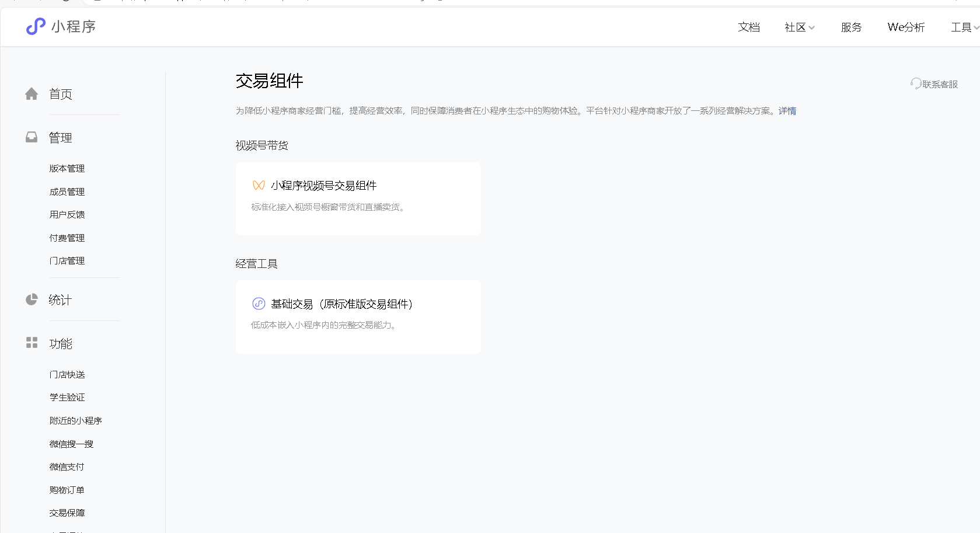Screen dimensions: 980x533
Task: Click the home icon beside 首页
Action: pyautogui.click(x=32, y=94)
